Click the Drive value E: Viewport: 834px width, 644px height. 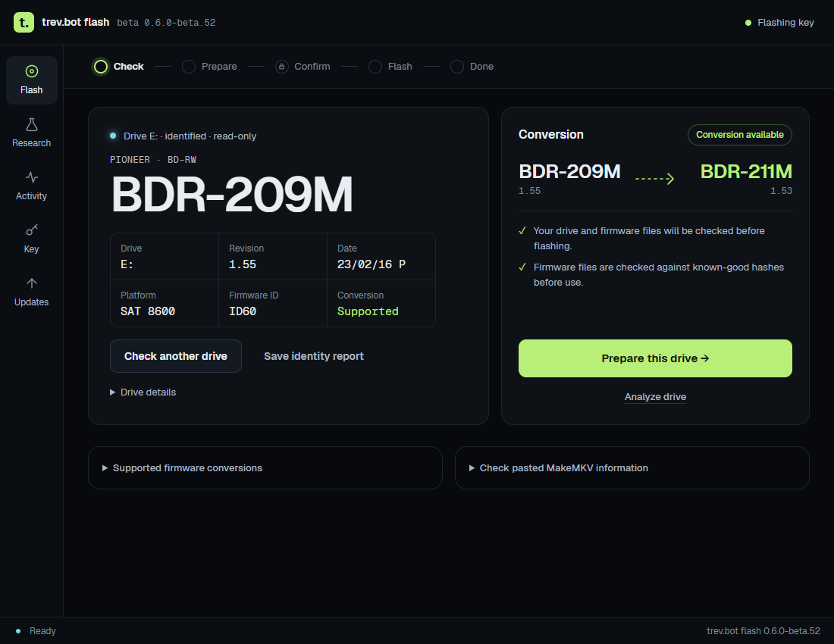[x=127, y=264]
